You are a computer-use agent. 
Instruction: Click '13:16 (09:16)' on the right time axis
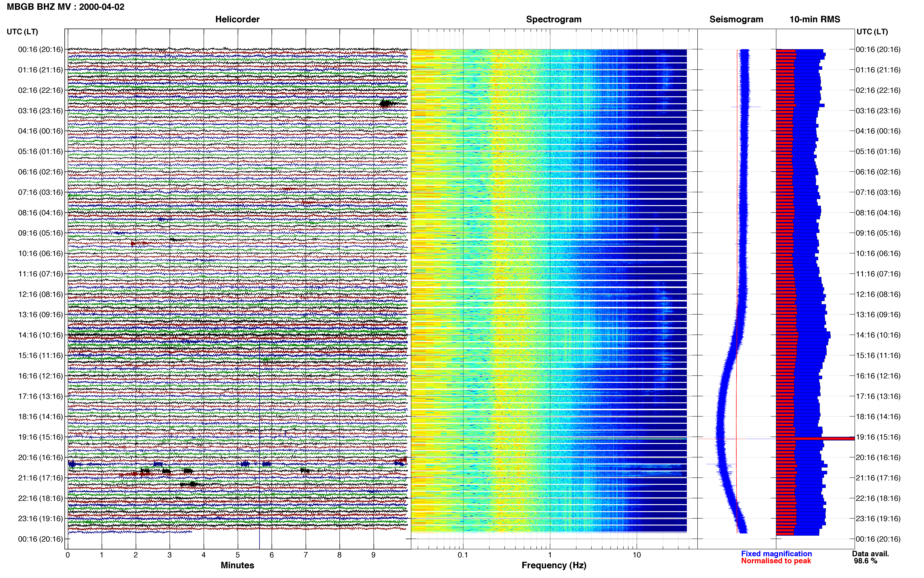coord(878,315)
